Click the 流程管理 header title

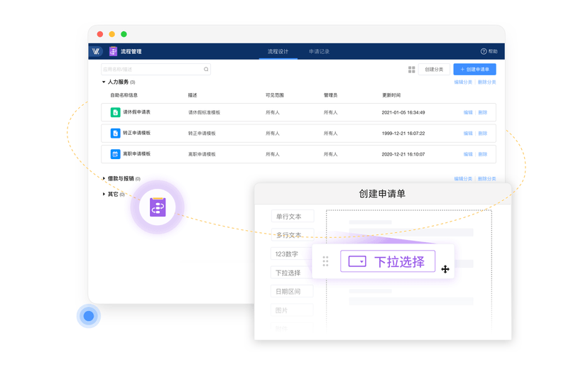[131, 51]
